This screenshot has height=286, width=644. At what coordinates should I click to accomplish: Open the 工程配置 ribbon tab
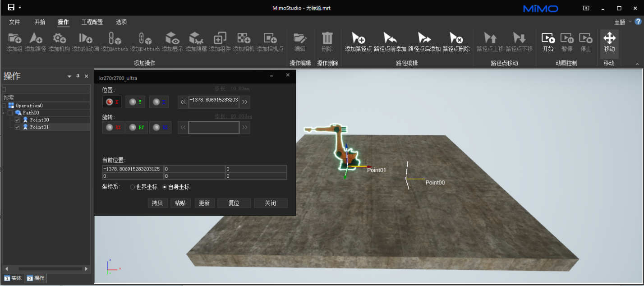(x=92, y=22)
